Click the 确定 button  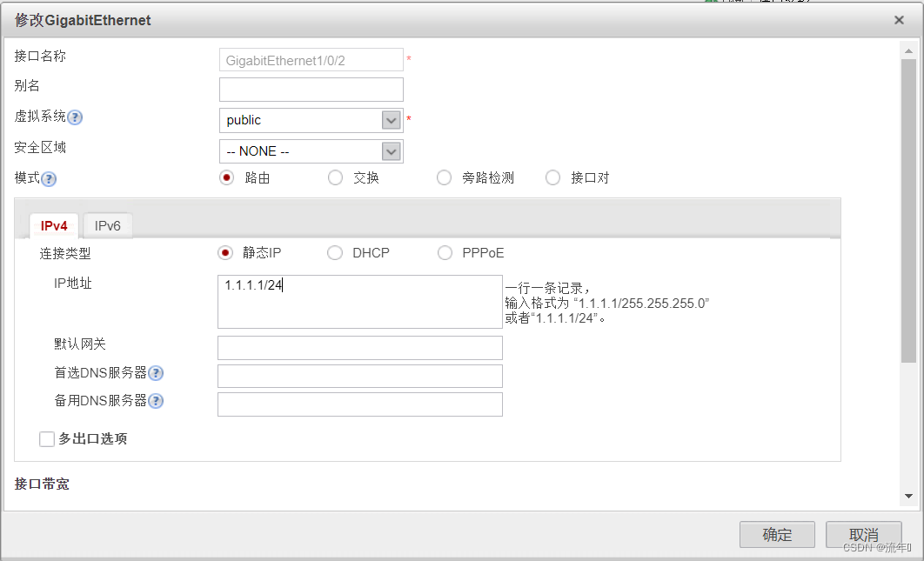pos(777,535)
